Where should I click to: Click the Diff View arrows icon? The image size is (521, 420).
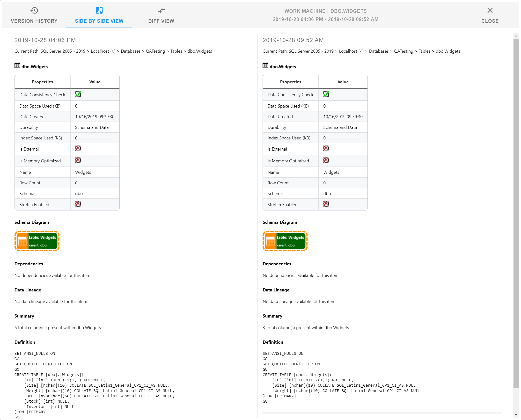(161, 10)
